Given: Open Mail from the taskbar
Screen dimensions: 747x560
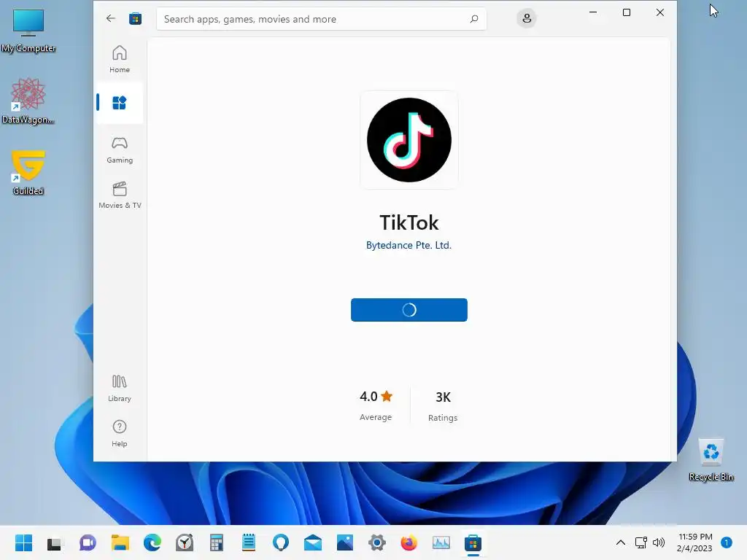Looking at the screenshot, I should [312, 542].
